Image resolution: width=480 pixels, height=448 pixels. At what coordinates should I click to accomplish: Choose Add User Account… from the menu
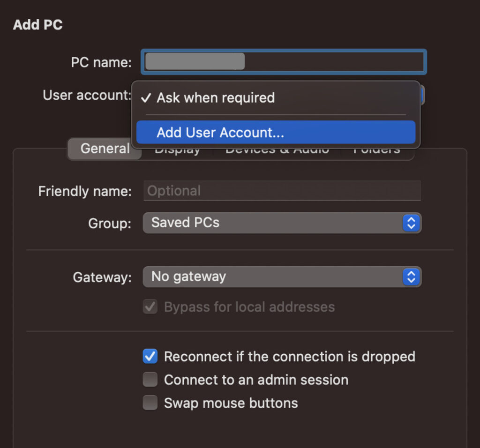[x=276, y=132]
